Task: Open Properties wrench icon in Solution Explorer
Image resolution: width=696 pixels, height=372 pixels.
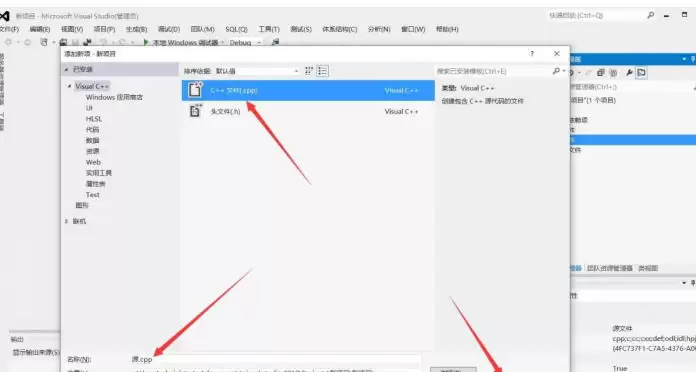Action: [629, 73]
